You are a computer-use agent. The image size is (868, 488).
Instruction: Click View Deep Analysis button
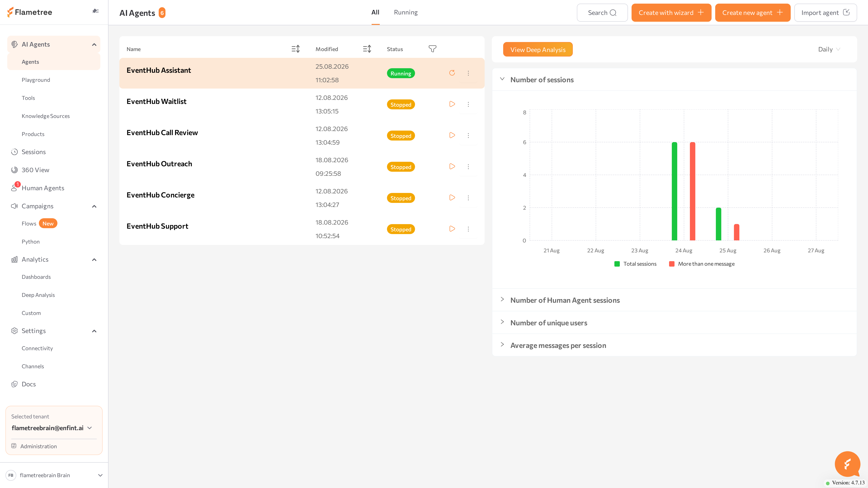538,49
